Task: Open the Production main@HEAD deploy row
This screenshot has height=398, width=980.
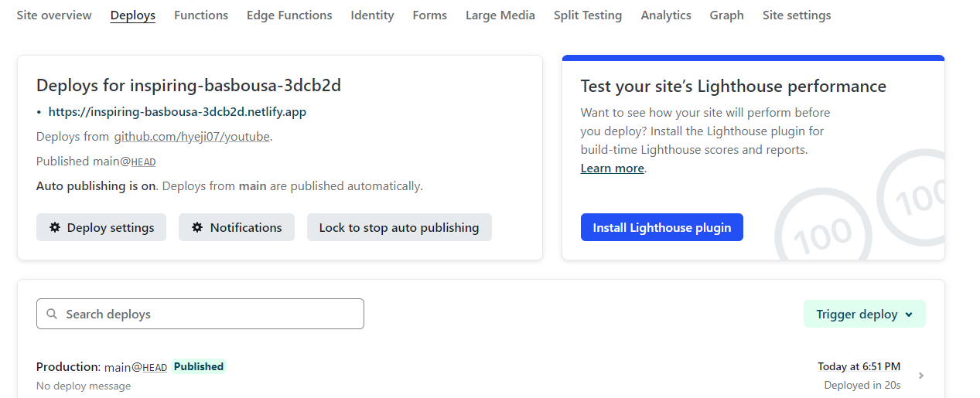Action: (480, 376)
